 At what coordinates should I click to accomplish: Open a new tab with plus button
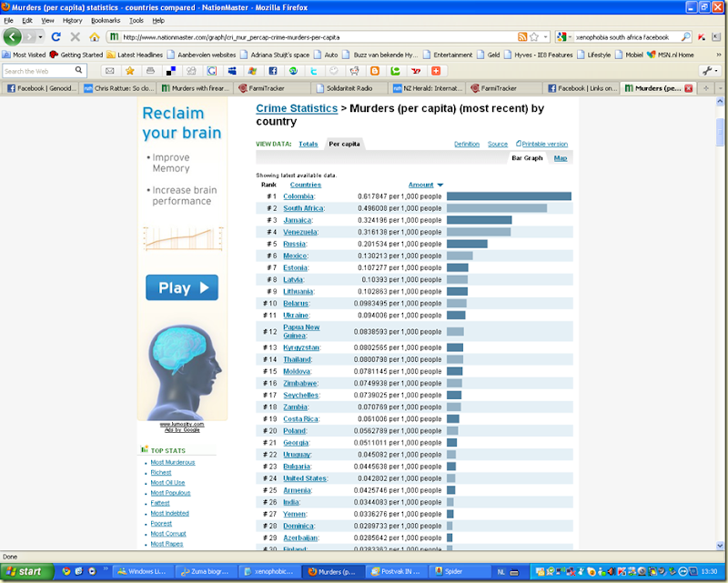(706, 87)
